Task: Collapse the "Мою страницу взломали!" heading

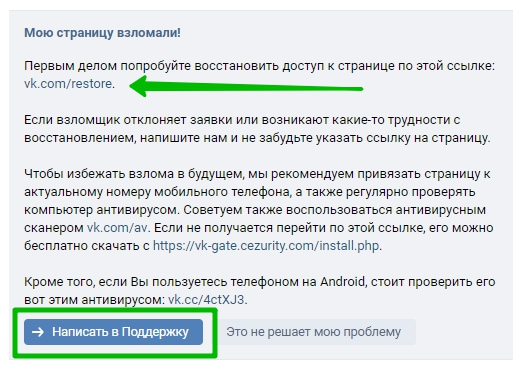Action: [102, 33]
